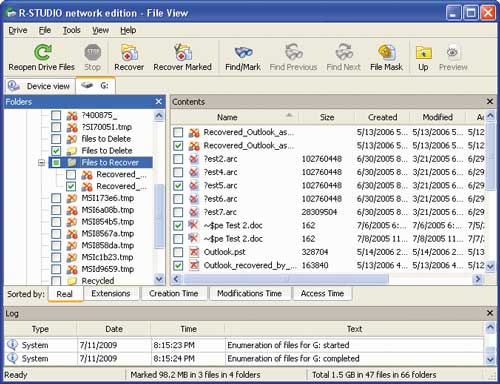Click the Recover Marked toolbar icon
The height and width of the screenshot is (384, 500).
click(x=182, y=52)
